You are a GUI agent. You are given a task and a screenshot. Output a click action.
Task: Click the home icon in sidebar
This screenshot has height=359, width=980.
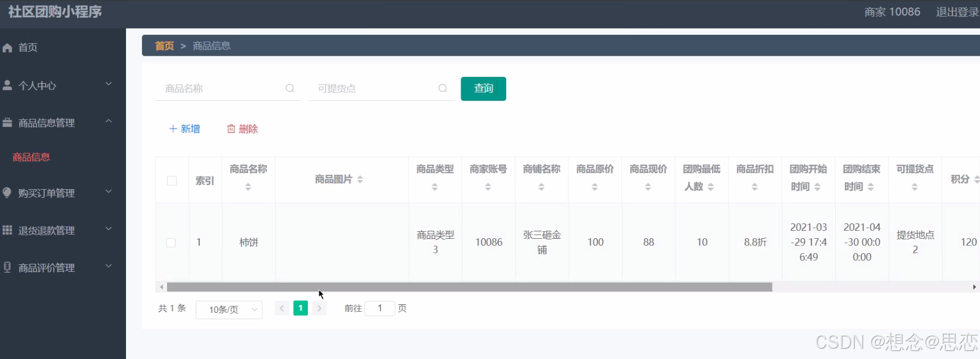click(x=7, y=48)
